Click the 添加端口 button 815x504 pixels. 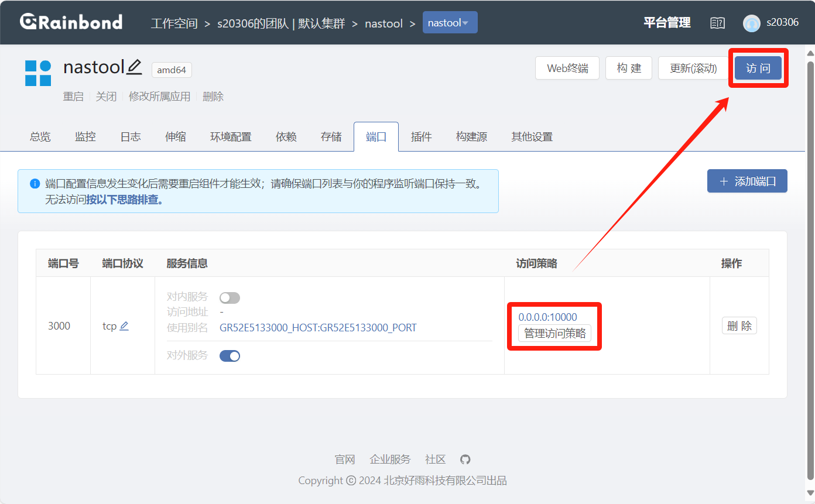[747, 181]
